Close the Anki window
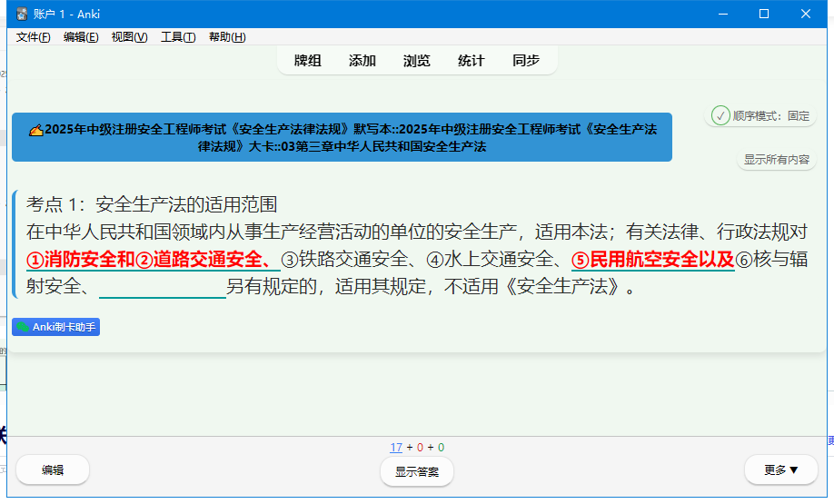Image resolution: width=834 pixels, height=504 pixels. [806, 15]
